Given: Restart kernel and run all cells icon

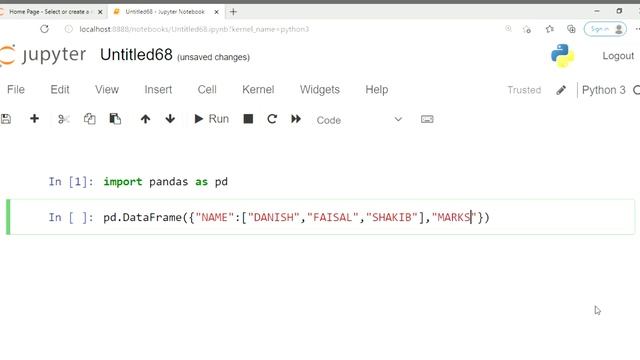Looking at the screenshot, I should coord(296,119).
